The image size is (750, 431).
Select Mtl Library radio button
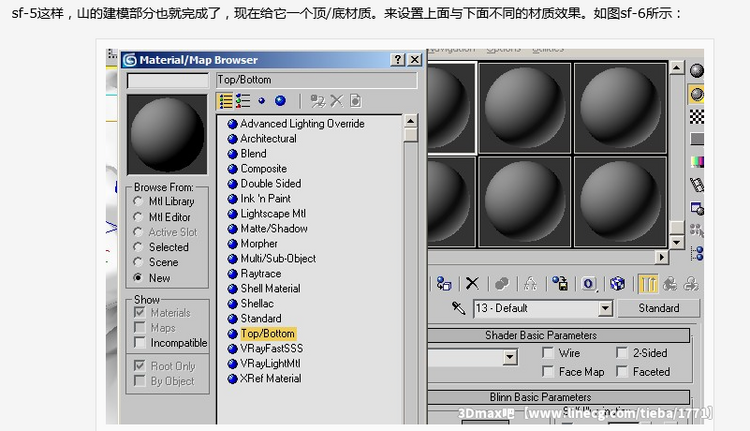(x=138, y=201)
